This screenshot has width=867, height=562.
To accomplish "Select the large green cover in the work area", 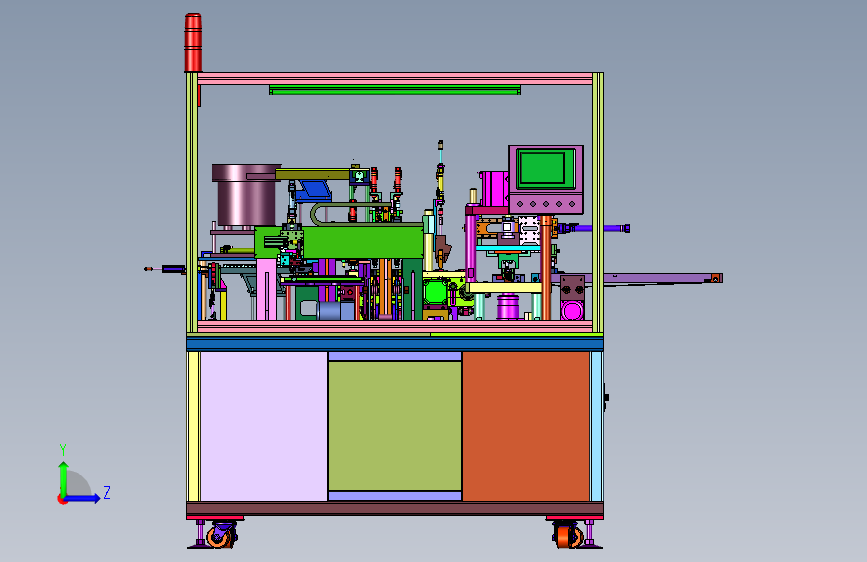I will click(x=363, y=241).
